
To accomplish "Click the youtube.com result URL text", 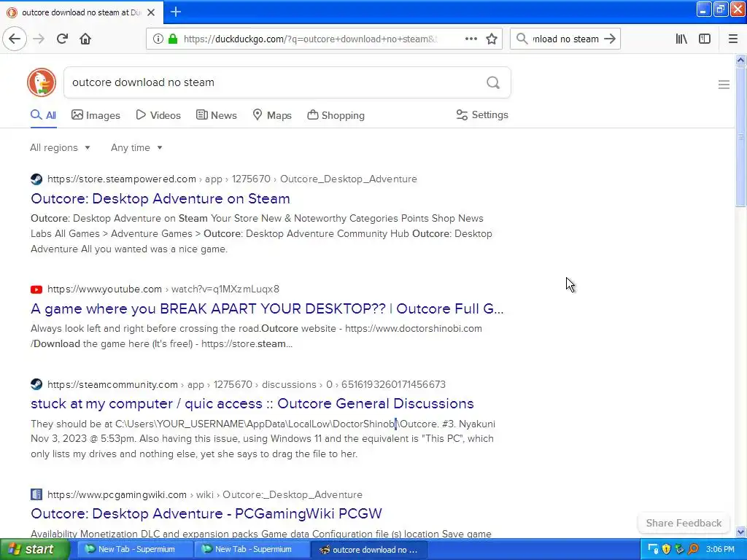I will click(x=163, y=289).
